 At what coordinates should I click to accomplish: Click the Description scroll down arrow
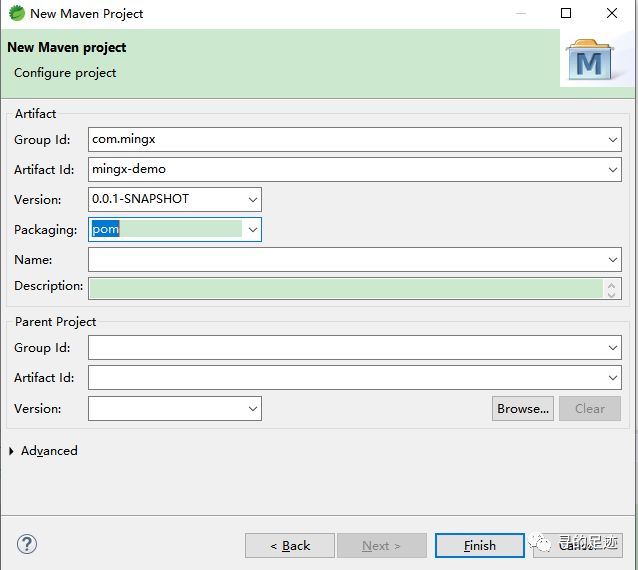pos(611,294)
